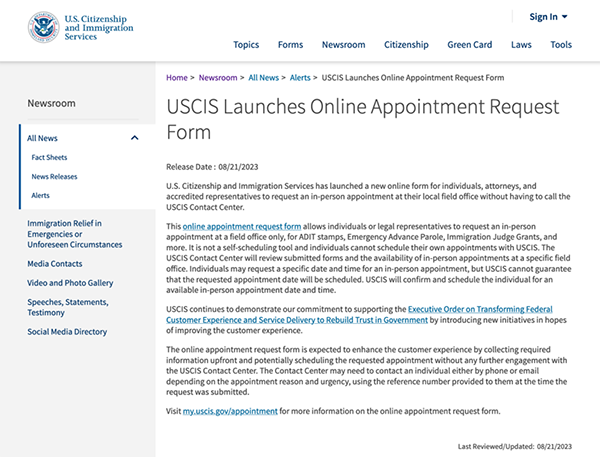Image resolution: width=600 pixels, height=457 pixels.
Task: Click the breadcrumb text USCIS Launches Online Appointment Request Form
Action: click(x=413, y=78)
